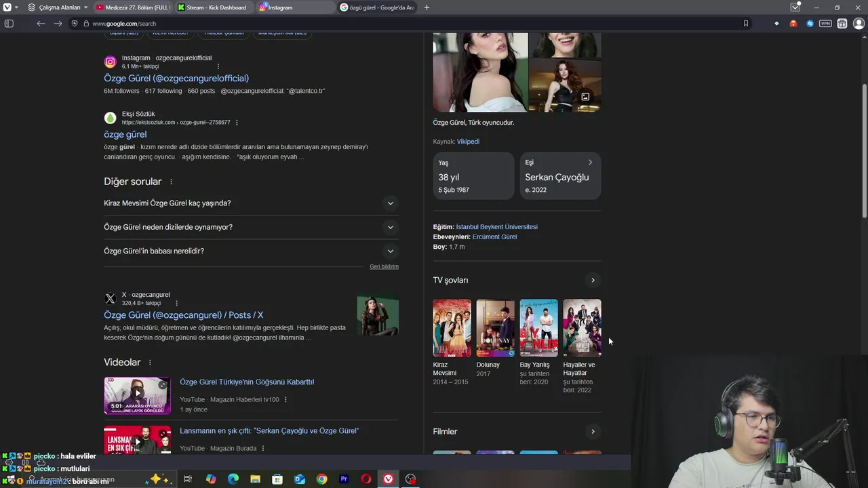Open the three-dot menu beside Diğer sorular

pos(171,182)
